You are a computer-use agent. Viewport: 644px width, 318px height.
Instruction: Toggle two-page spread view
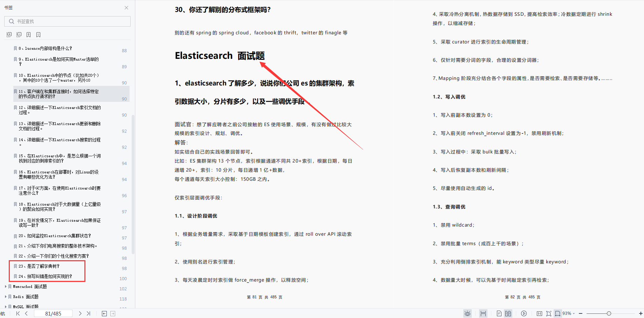click(x=508, y=313)
